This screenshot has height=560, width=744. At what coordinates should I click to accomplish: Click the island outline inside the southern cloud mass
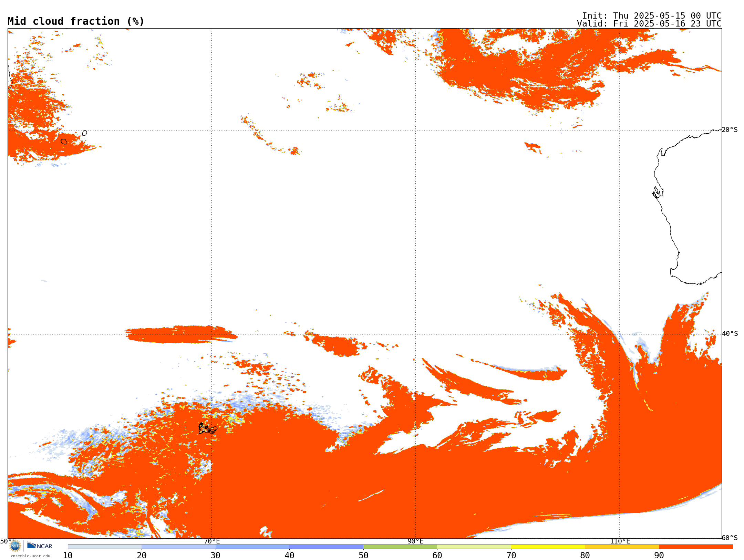click(x=208, y=428)
